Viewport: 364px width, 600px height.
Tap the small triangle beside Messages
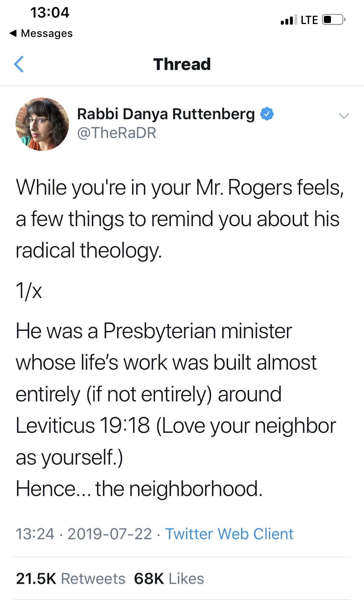click(13, 33)
